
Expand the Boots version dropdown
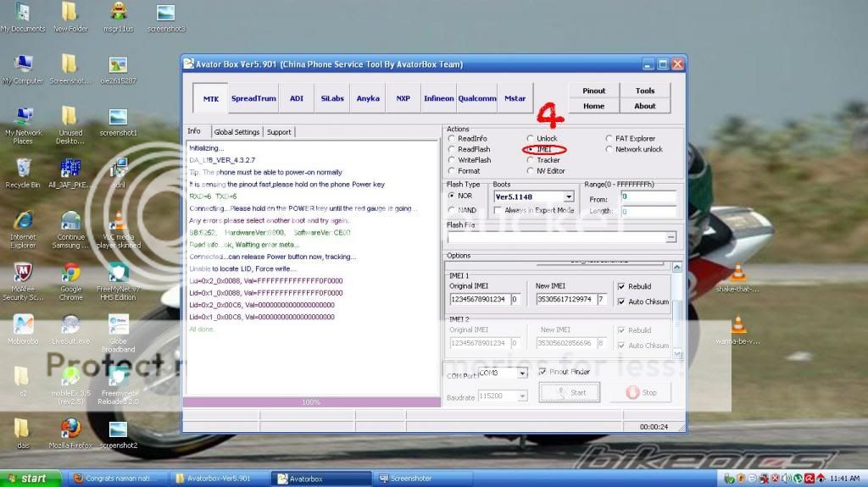point(569,197)
